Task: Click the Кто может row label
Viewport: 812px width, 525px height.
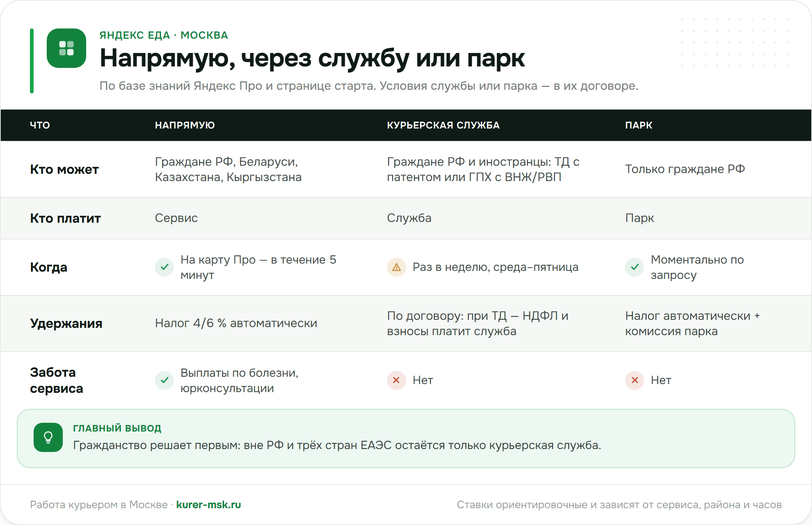Action: (x=64, y=169)
